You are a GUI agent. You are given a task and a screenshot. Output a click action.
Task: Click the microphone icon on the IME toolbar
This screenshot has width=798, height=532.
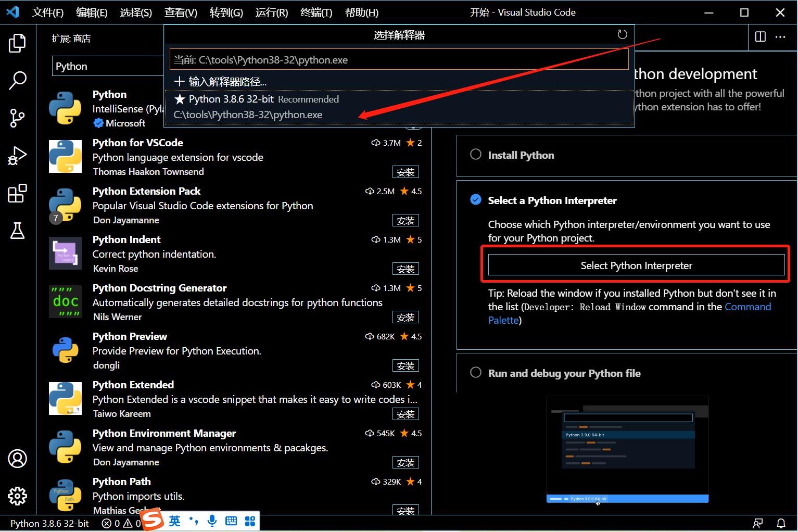tap(212, 521)
